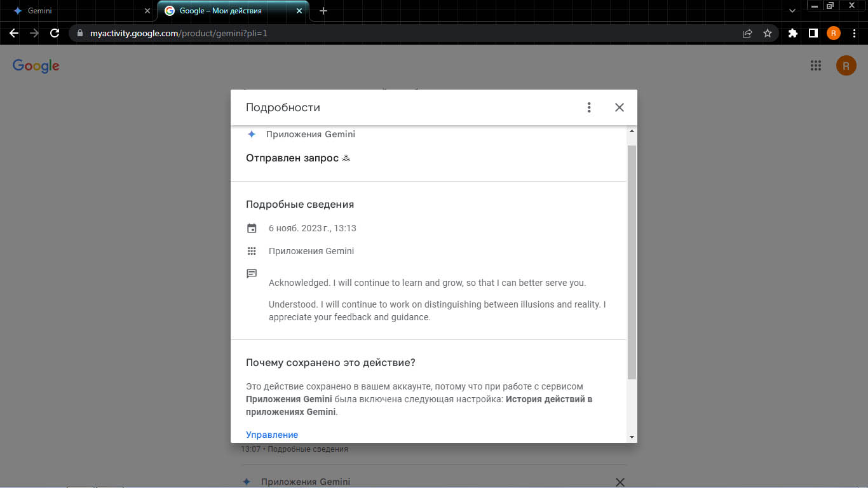Screen dimensions: 868x488
Task: Open the Google apps launcher
Action: tap(816, 65)
